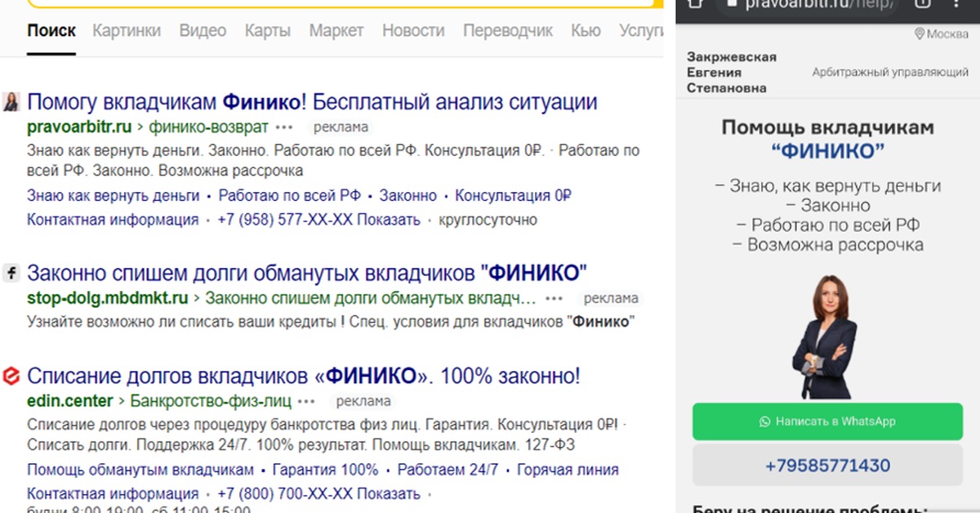Switch to the Видео tab
980x513 pixels.
click(203, 31)
